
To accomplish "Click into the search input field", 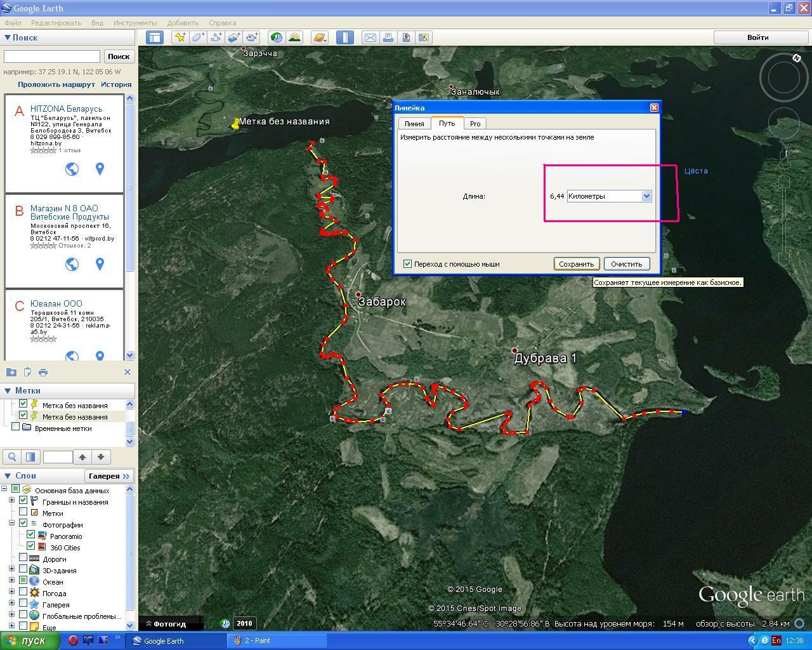I will 52,56.
